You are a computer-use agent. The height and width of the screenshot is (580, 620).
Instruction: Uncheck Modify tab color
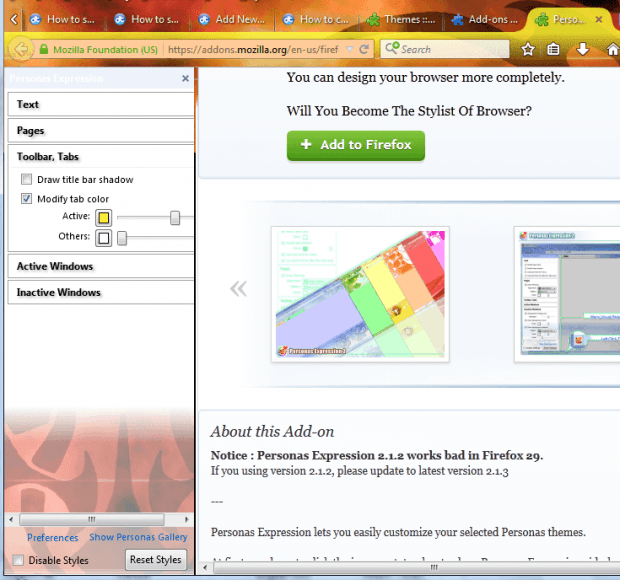[x=26, y=198]
